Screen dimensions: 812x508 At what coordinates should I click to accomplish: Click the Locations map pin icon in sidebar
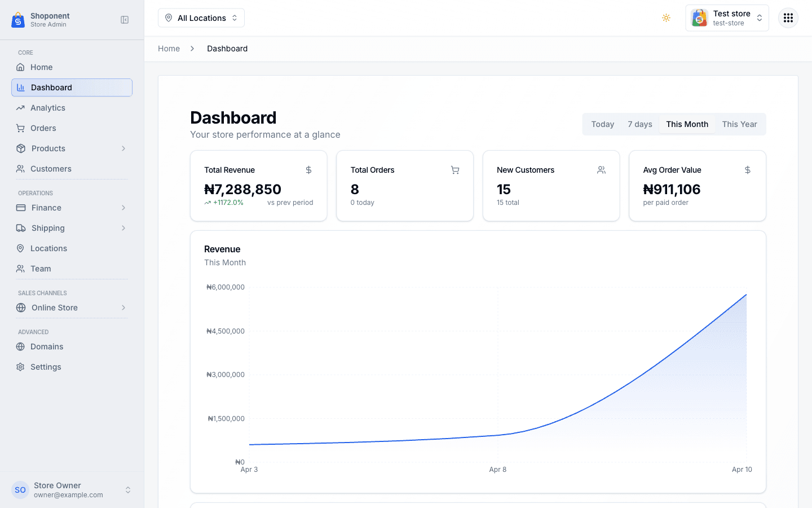point(20,248)
